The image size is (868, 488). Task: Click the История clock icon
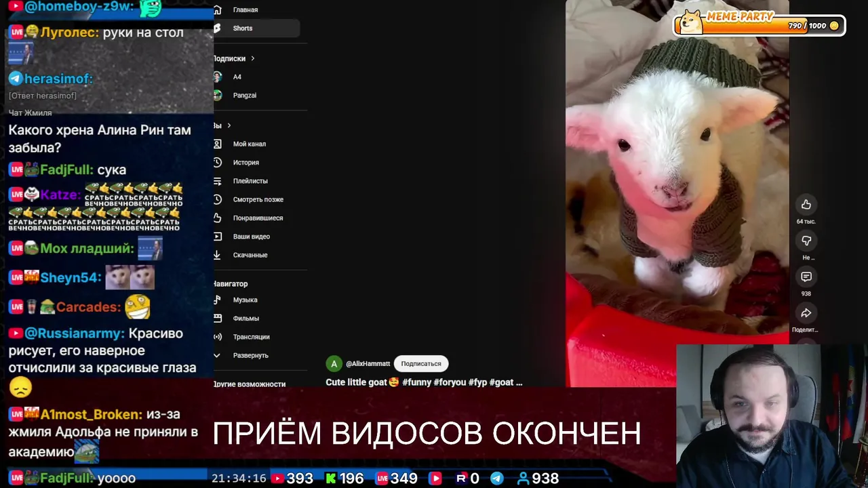tap(217, 162)
